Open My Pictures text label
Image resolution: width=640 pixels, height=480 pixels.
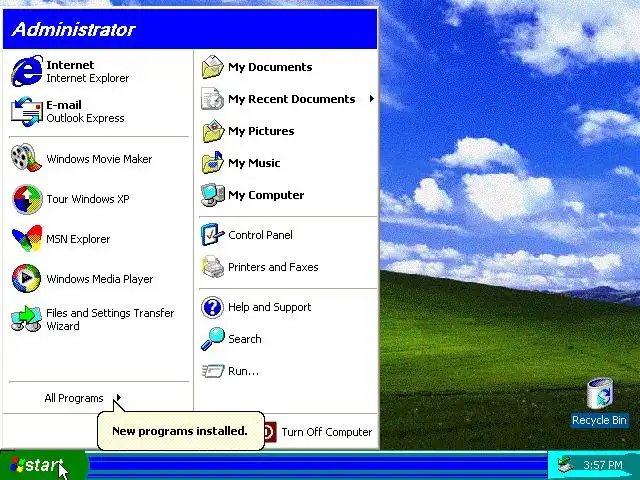(261, 131)
